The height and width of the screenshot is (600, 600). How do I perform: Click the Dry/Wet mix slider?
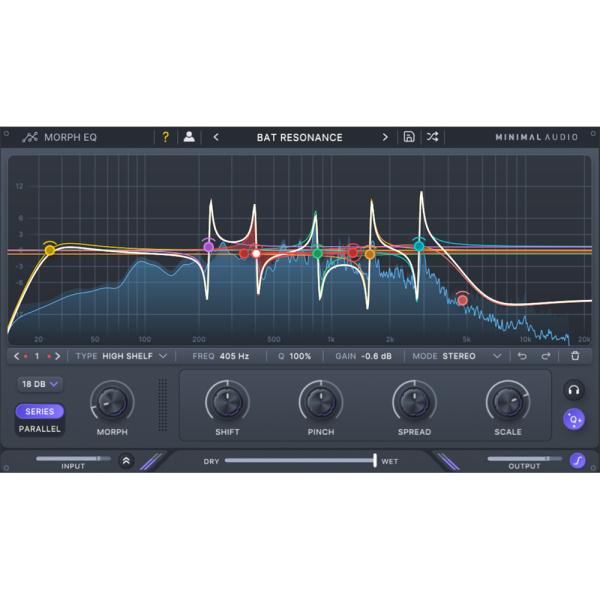point(301,460)
